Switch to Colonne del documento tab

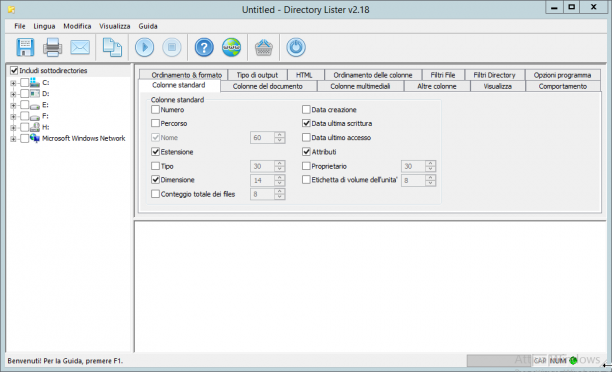pos(268,86)
